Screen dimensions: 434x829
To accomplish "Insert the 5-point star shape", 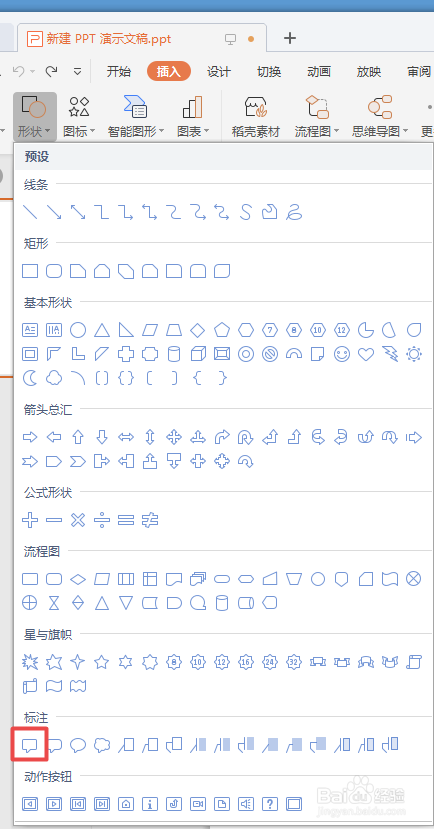I will point(101,661).
